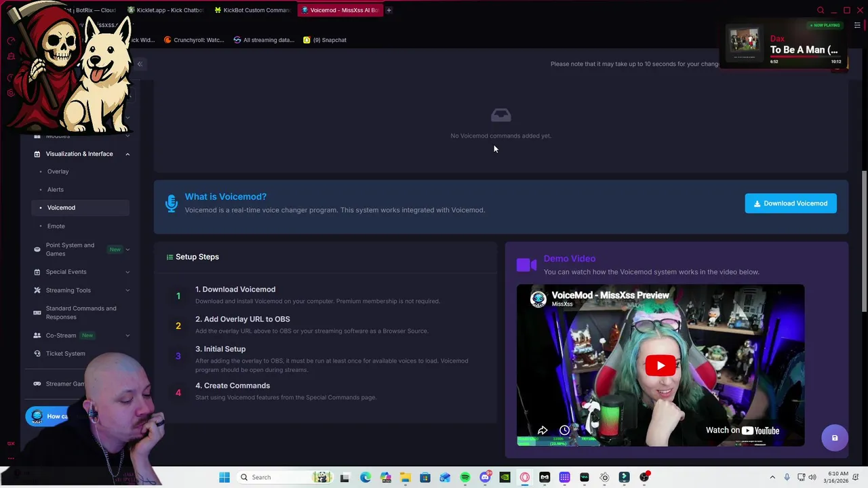Click the MissXss channel avatar on video
The image size is (868, 488).
pyautogui.click(x=538, y=299)
